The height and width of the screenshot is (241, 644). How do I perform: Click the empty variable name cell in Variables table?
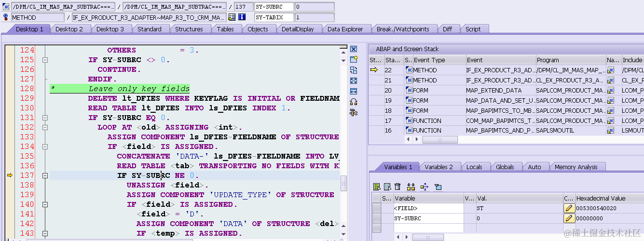pos(429,228)
